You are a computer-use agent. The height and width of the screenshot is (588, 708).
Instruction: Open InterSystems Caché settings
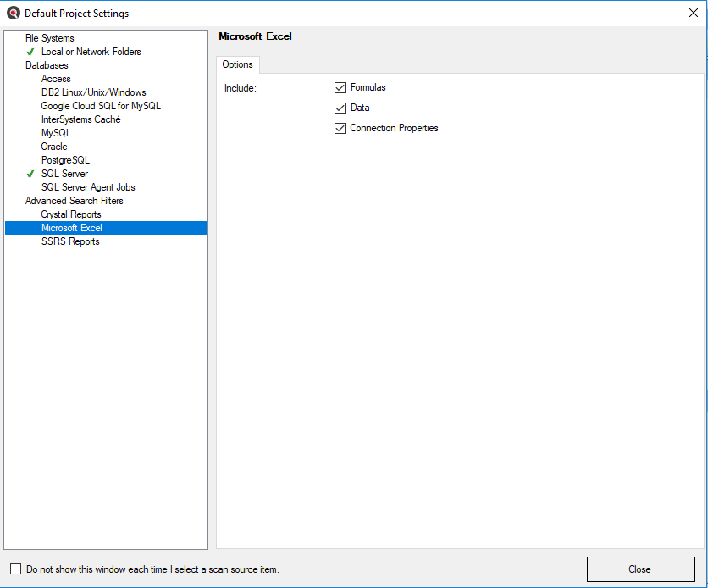(x=80, y=119)
